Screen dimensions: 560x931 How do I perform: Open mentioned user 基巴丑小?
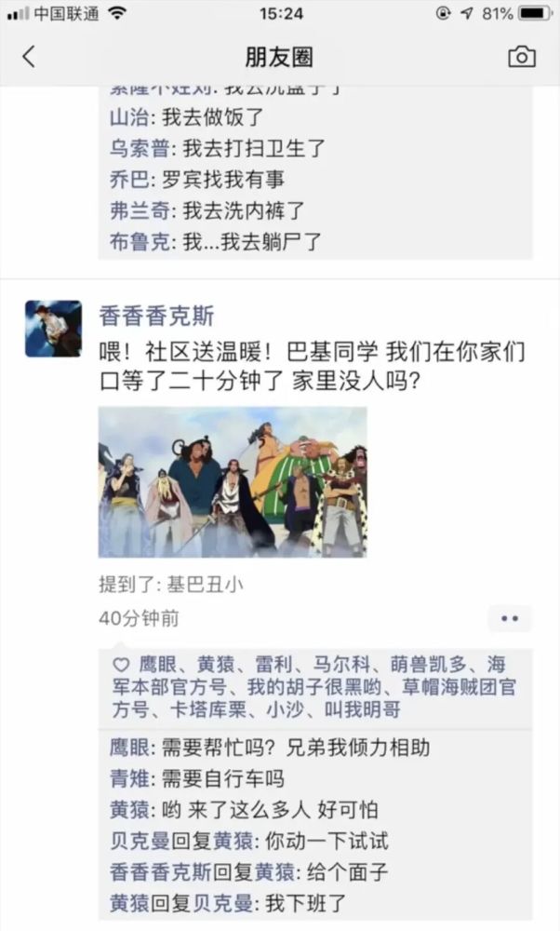point(205,585)
